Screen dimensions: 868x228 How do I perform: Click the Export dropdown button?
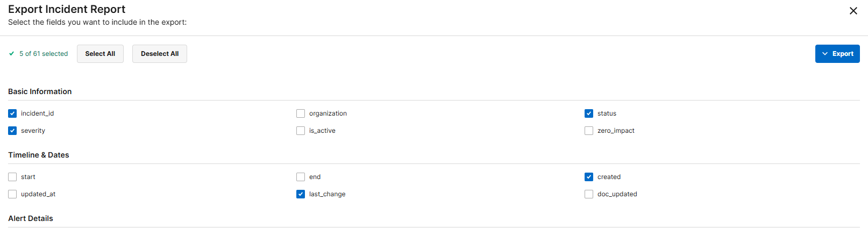[837, 54]
